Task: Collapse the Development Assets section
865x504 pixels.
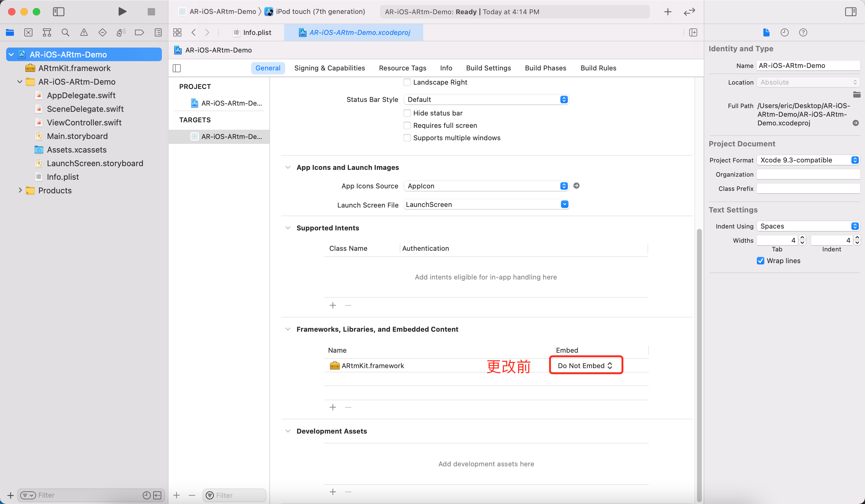Action: 288,431
